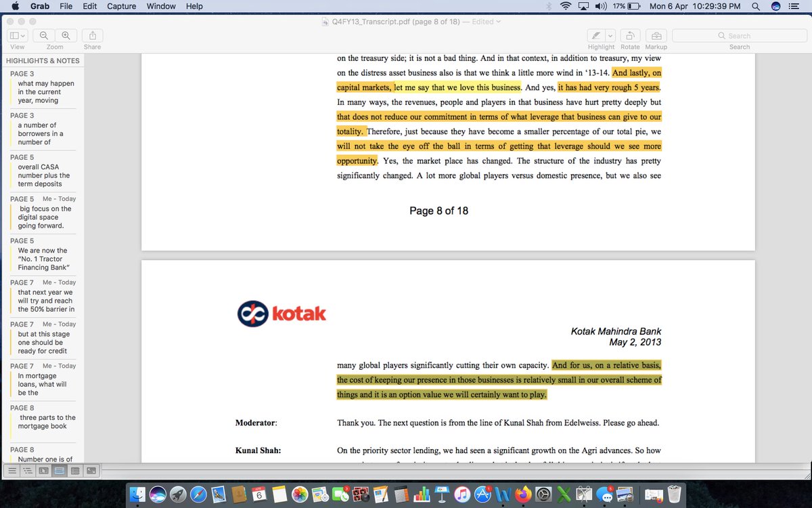
Task: Open battery status showing 17%
Action: 627,6
